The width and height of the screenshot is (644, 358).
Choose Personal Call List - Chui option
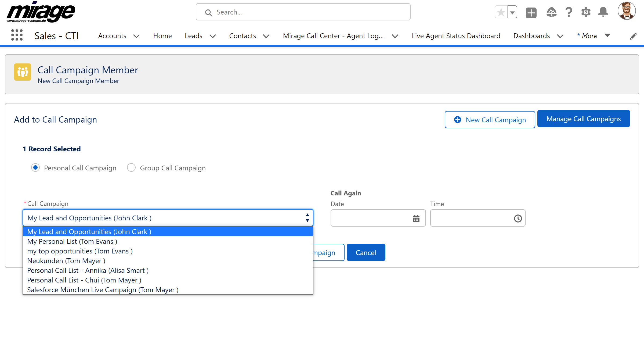168,280
